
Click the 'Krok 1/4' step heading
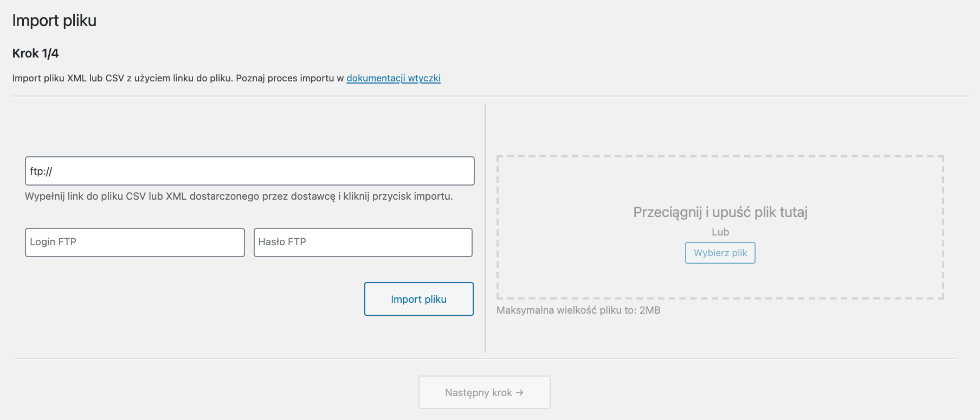click(x=35, y=53)
